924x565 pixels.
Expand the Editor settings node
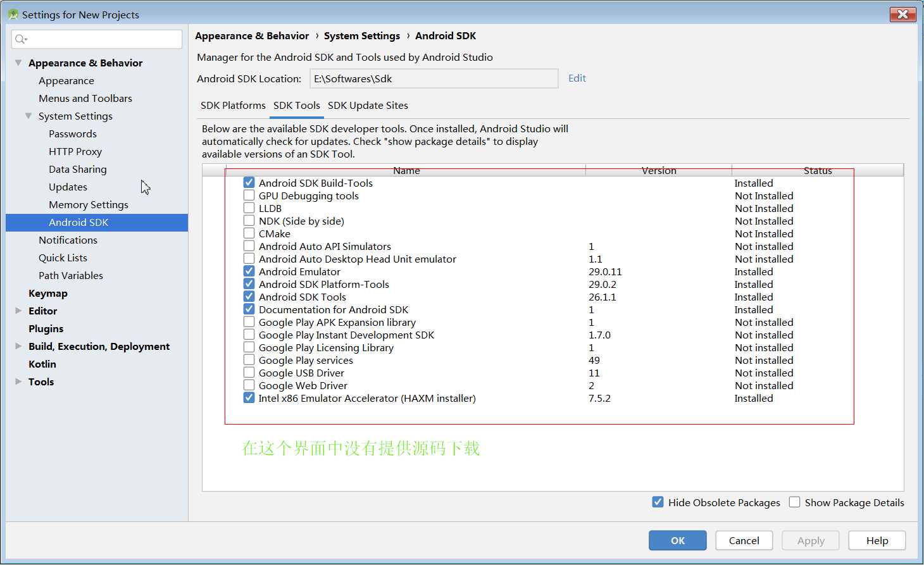click(18, 311)
